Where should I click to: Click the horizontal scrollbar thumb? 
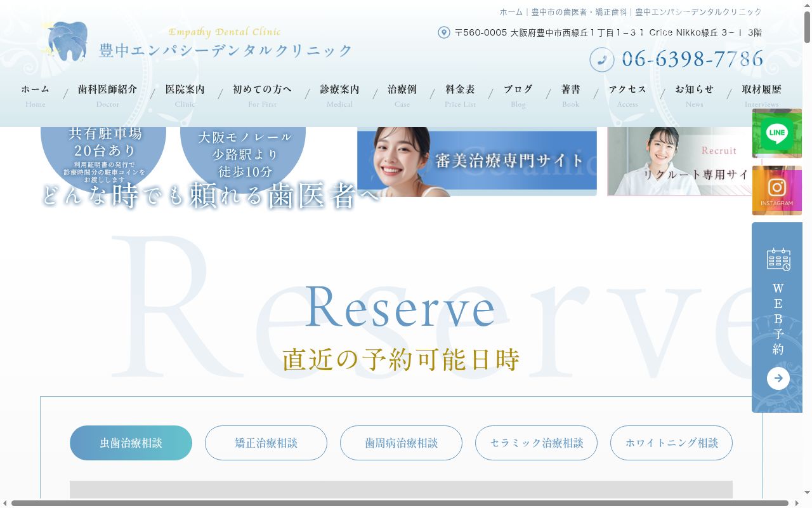click(x=400, y=503)
